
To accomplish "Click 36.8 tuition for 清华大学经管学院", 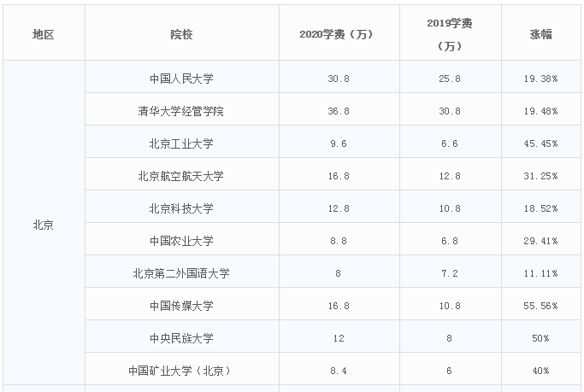I will [339, 111].
